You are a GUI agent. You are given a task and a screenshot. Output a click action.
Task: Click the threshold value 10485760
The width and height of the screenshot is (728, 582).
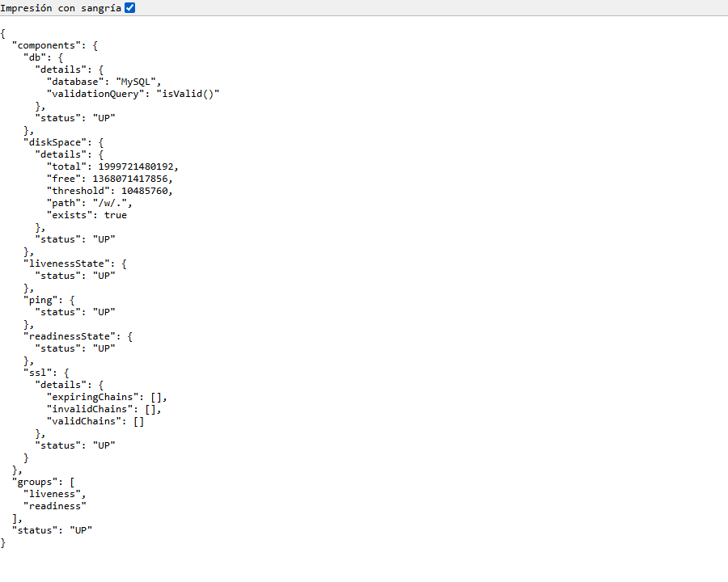(x=145, y=191)
